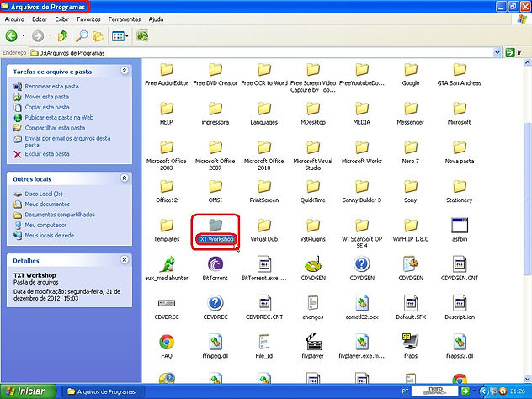Select the changes text file
This screenshot has height=399, width=532.
click(x=313, y=308)
